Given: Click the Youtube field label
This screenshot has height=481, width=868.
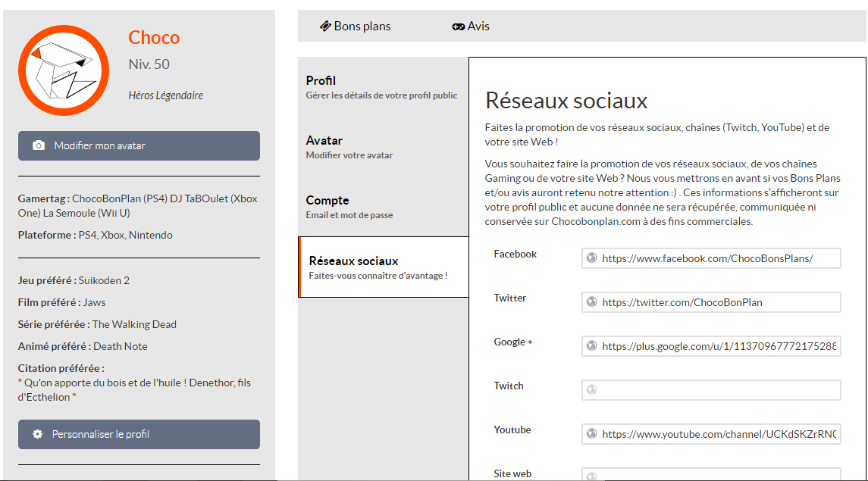Looking at the screenshot, I should 512,429.
